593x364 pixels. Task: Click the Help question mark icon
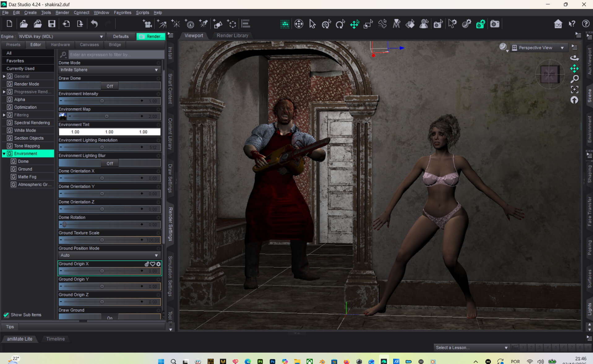click(x=586, y=24)
